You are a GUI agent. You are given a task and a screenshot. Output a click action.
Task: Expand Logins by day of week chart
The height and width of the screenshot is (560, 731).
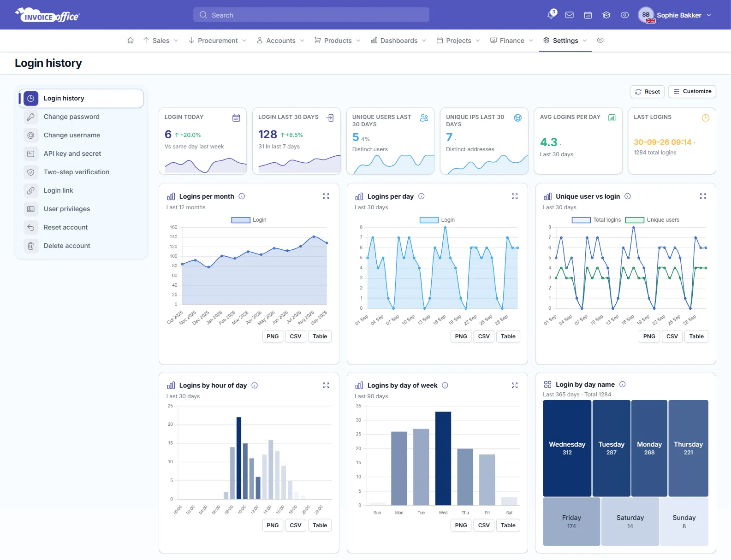coord(515,385)
